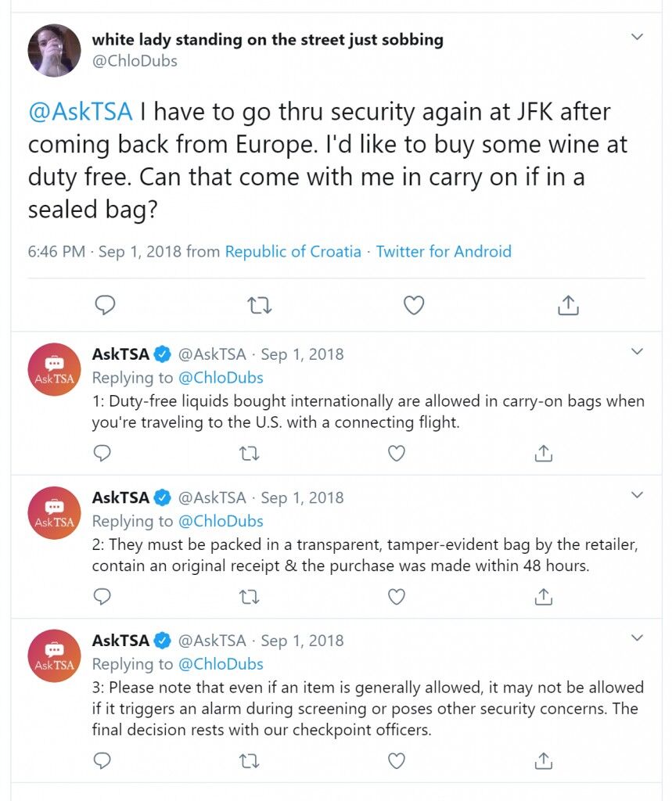This screenshot has height=801, width=672.
Task: Share the AskTSA reply about checkpoint officers
Action: click(543, 761)
